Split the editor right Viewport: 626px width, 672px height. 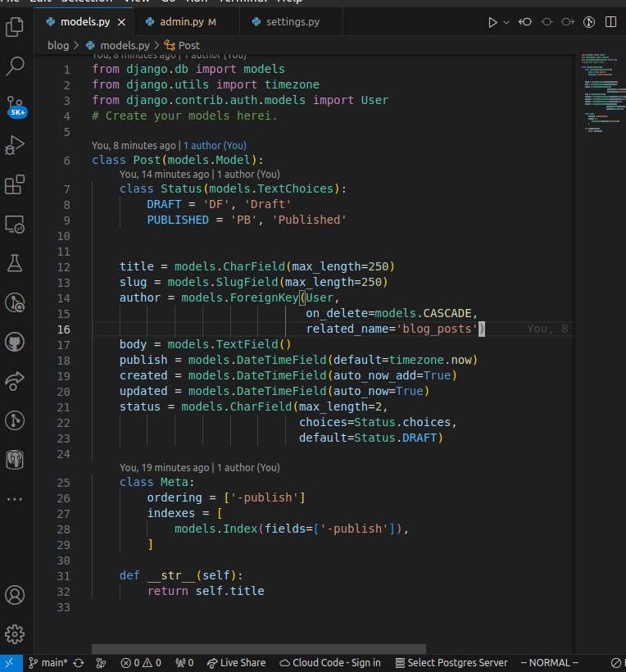(x=610, y=22)
